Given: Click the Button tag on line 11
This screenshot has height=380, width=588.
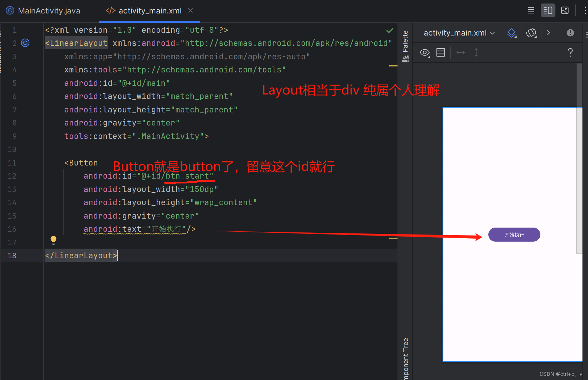Looking at the screenshot, I should click(x=81, y=163).
